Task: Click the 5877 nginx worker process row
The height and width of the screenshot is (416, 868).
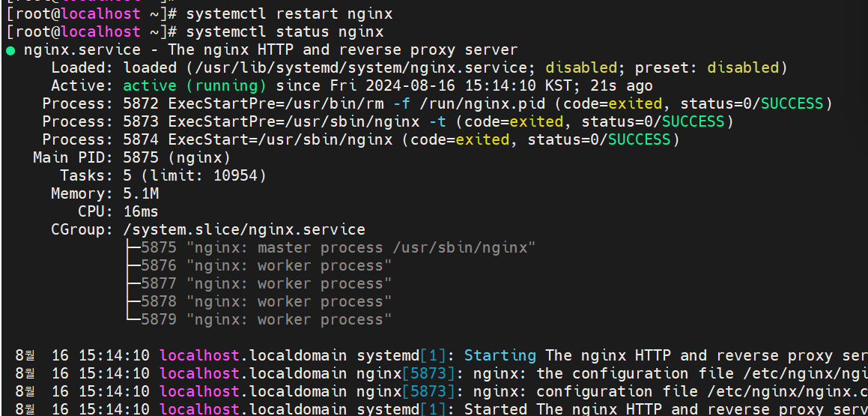Action: 259,283
